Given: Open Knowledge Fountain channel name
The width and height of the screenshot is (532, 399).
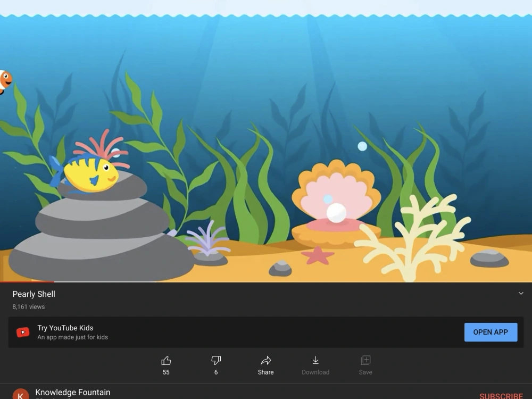Looking at the screenshot, I should [72, 392].
